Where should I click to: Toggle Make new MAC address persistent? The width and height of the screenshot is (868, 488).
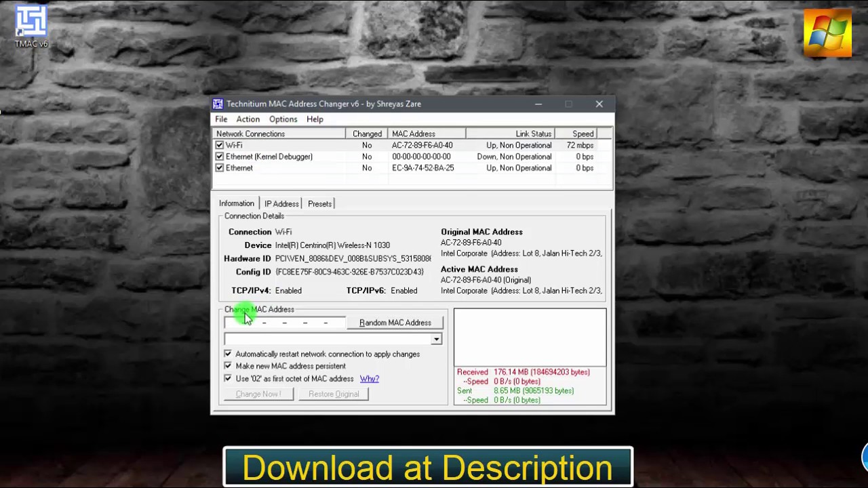click(228, 366)
